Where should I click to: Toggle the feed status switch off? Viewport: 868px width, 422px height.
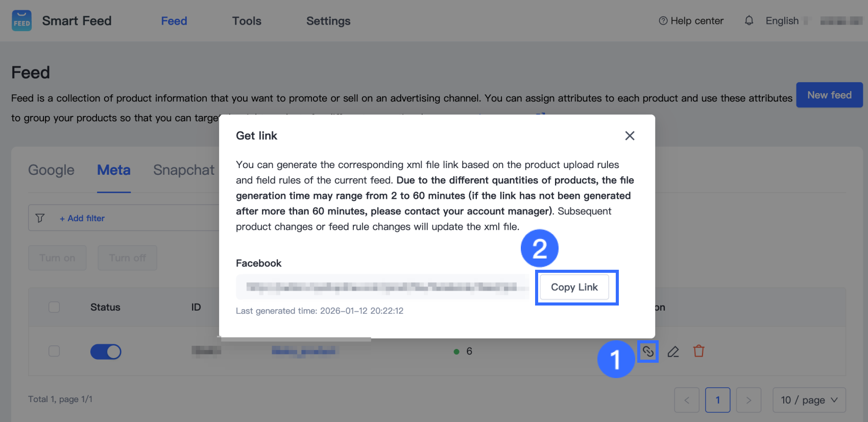(x=106, y=351)
